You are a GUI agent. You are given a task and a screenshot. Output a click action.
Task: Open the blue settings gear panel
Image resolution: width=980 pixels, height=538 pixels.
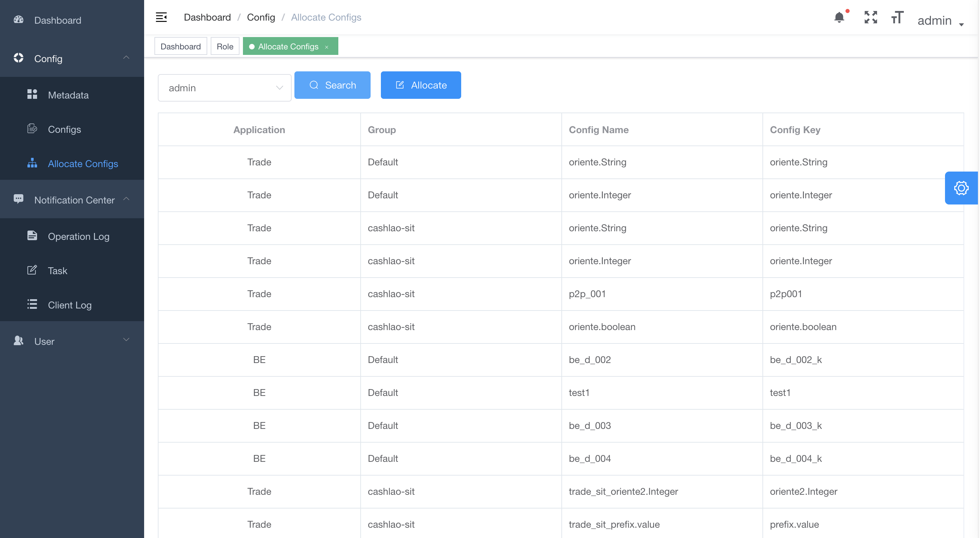961,188
